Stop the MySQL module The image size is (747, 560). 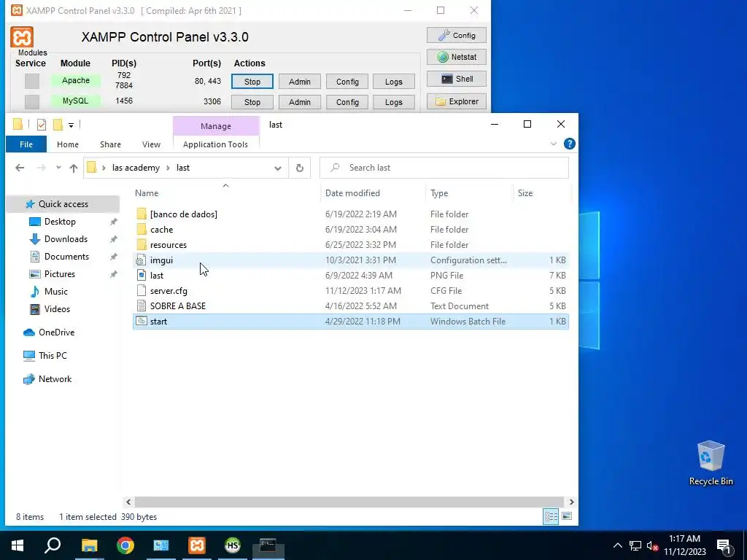coord(252,102)
